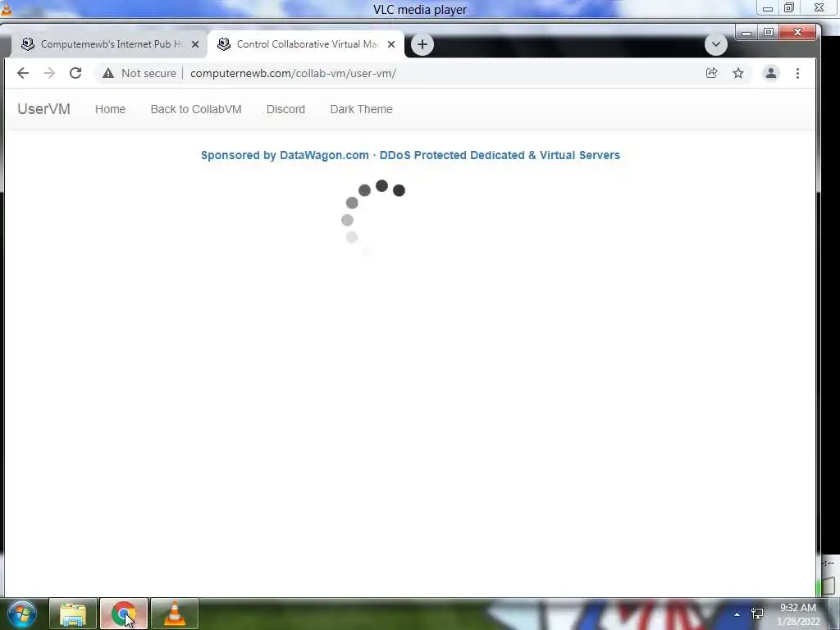The height and width of the screenshot is (630, 840).
Task: Go back with the browser back arrow
Action: pos(22,73)
